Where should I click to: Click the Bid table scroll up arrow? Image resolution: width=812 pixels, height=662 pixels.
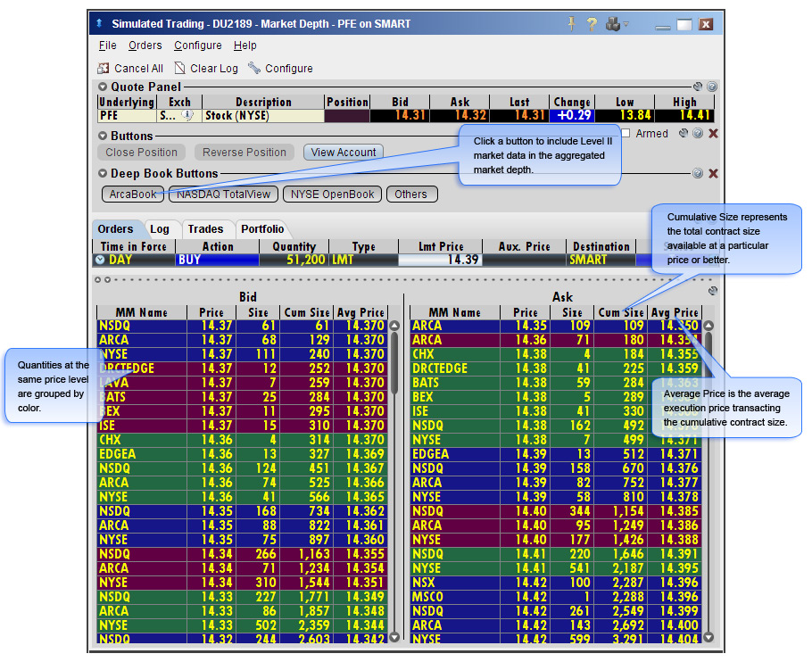(x=394, y=326)
